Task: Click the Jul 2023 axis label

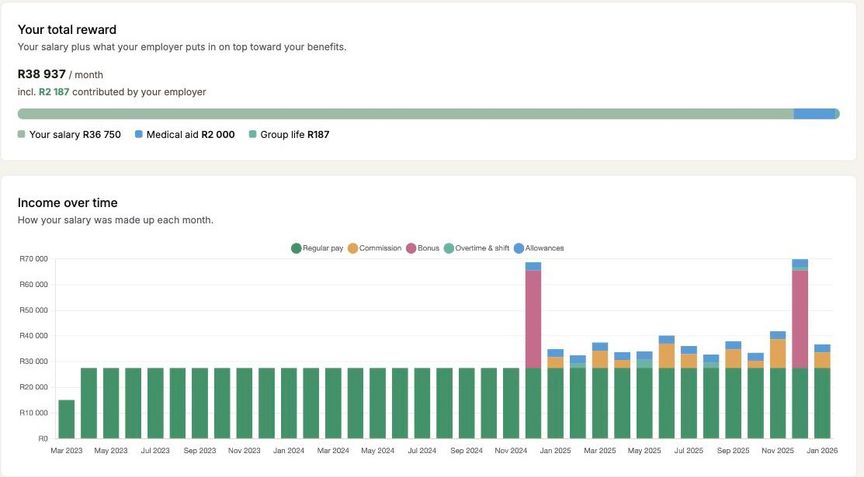Action: click(x=155, y=451)
